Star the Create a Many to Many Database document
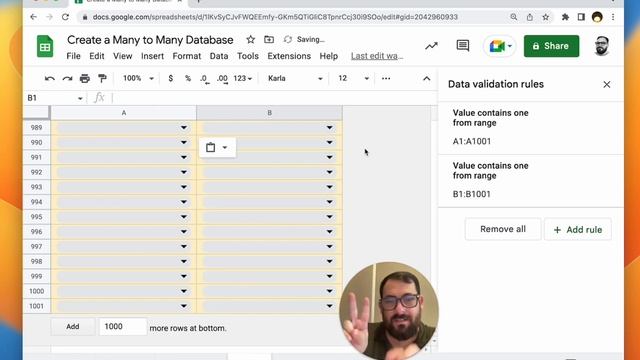The image size is (640, 360). click(251, 40)
